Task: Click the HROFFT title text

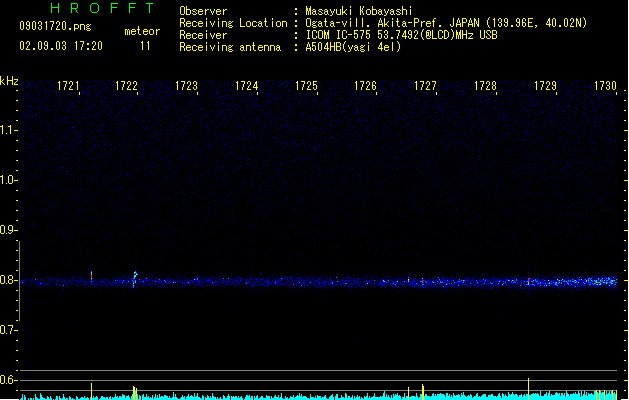Action: [103, 8]
